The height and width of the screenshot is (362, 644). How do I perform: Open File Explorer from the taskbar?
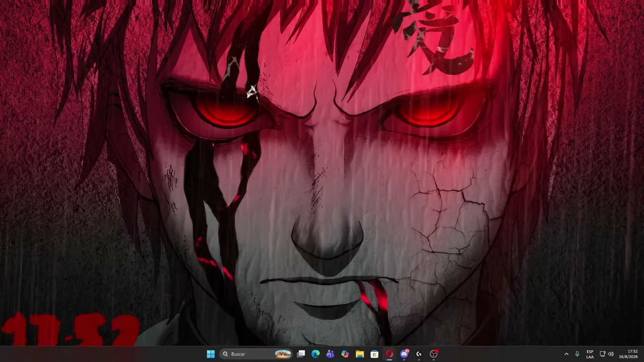(360, 354)
